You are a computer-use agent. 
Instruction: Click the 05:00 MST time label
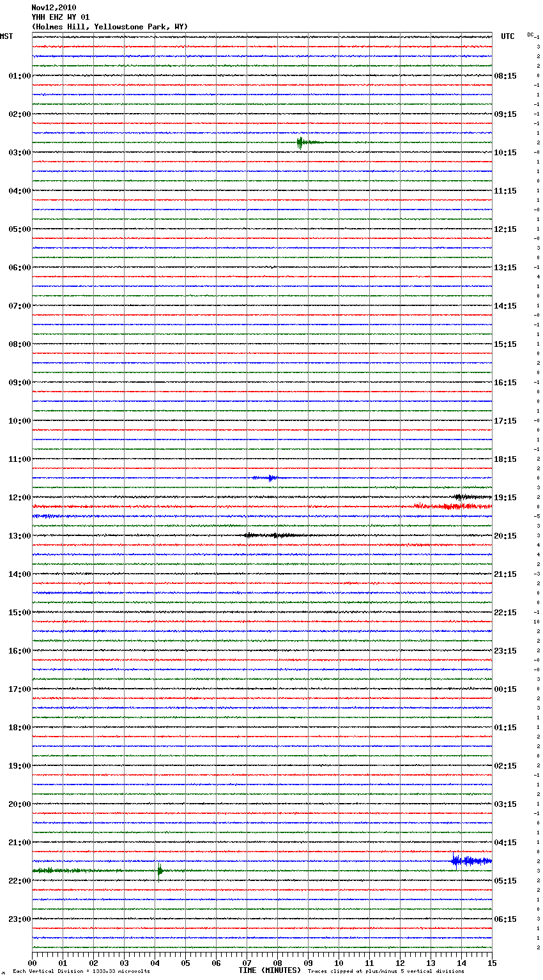pos(20,229)
